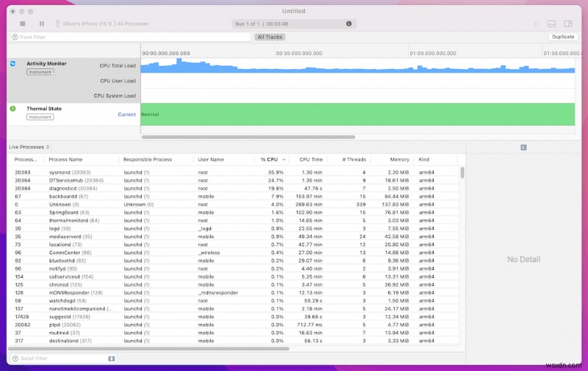Choose the All Processes target
The height and width of the screenshot is (371, 588).
tap(133, 24)
